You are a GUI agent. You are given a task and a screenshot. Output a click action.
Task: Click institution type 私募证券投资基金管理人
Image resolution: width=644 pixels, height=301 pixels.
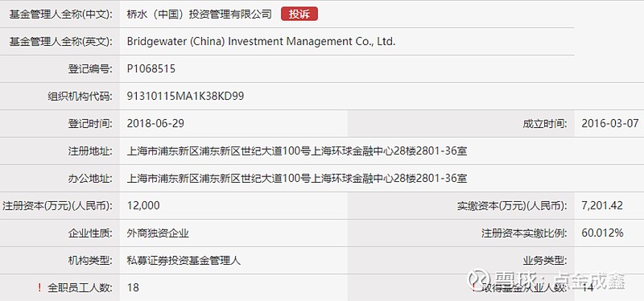(x=184, y=260)
